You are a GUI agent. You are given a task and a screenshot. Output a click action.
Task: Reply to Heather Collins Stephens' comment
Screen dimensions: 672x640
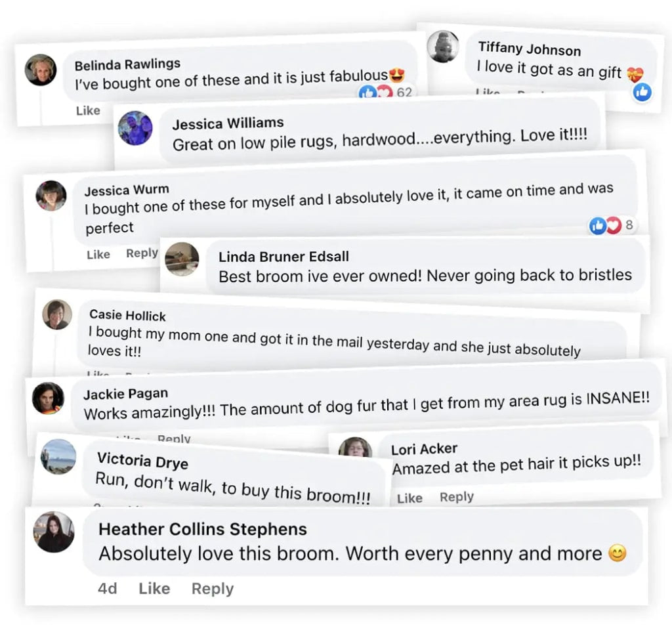(x=212, y=589)
